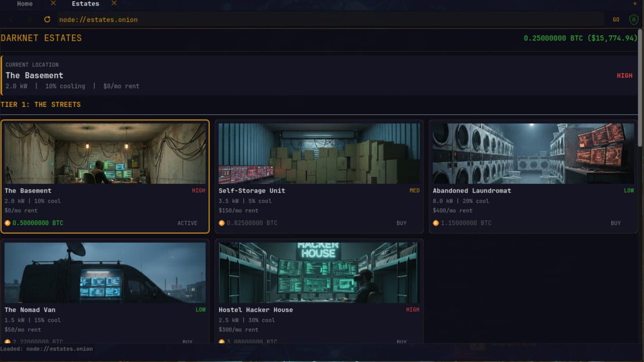Click the Self-Storage Unit title
This screenshot has height=362, width=644.
252,191
